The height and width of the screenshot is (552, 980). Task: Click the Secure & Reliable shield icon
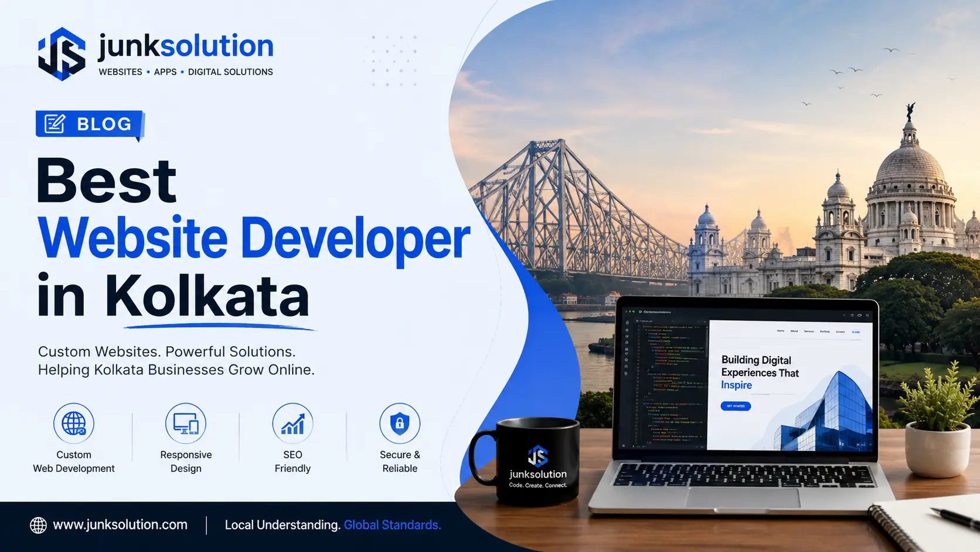400,423
